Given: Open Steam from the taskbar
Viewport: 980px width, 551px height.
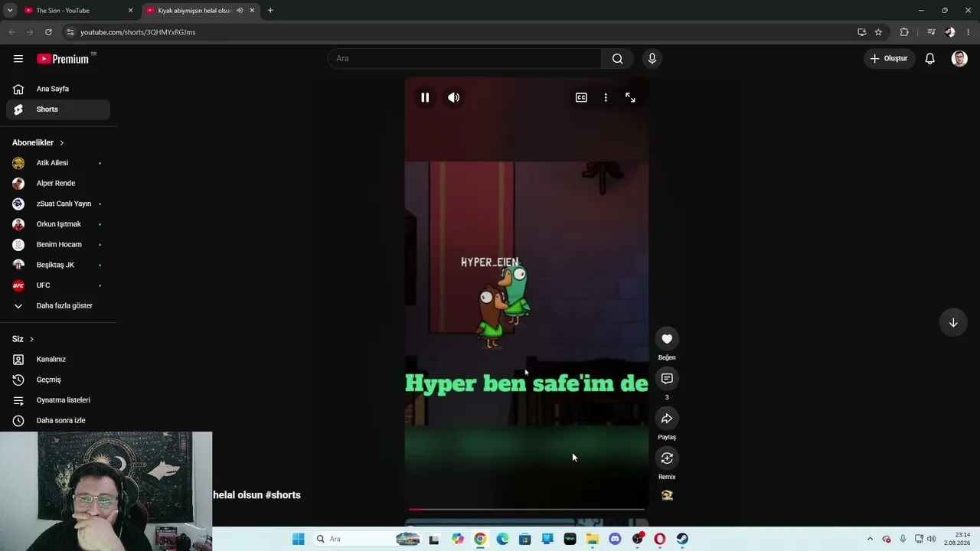Looking at the screenshot, I should pyautogui.click(x=682, y=539).
